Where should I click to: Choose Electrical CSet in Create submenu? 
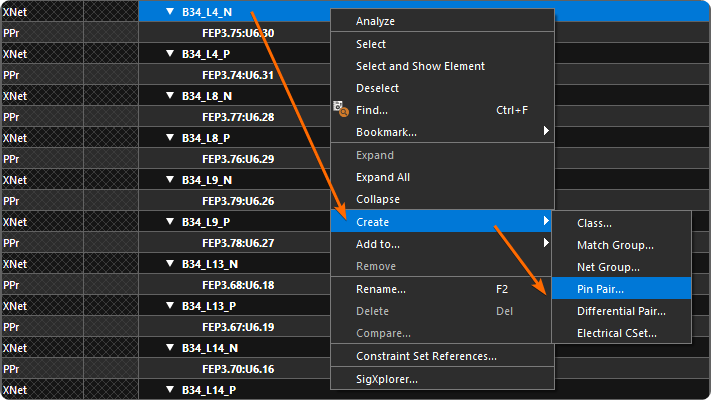[617, 333]
